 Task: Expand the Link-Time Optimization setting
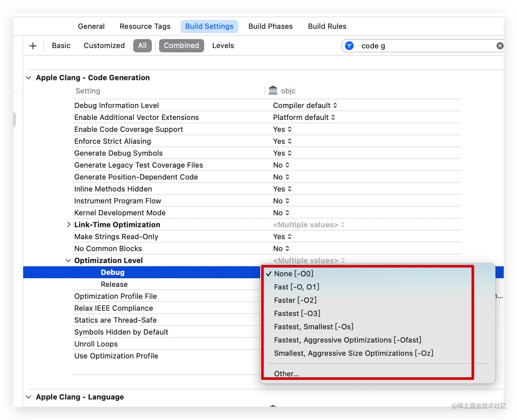click(x=69, y=225)
